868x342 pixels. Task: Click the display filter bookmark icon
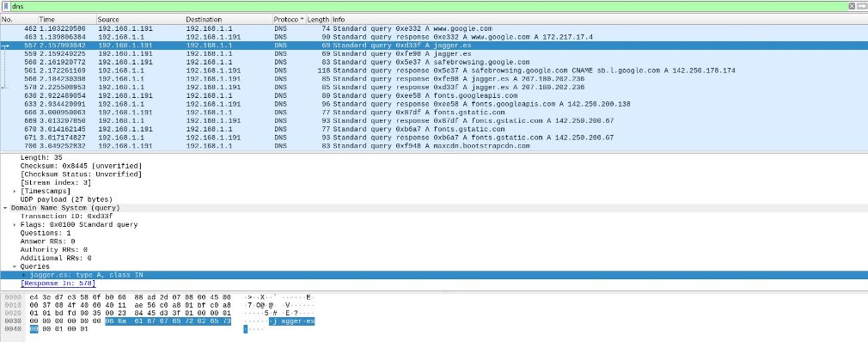click(5, 6)
